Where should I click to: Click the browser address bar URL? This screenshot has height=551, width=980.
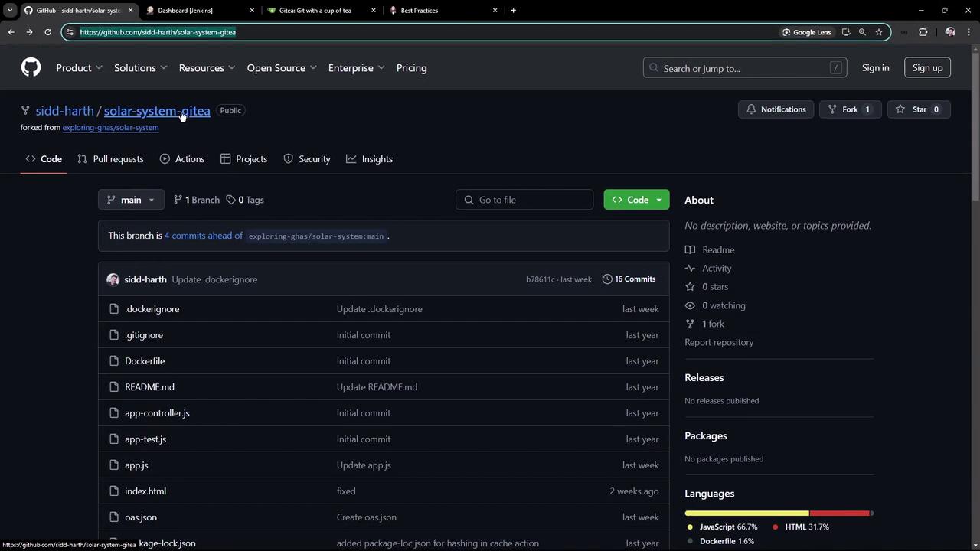click(158, 32)
